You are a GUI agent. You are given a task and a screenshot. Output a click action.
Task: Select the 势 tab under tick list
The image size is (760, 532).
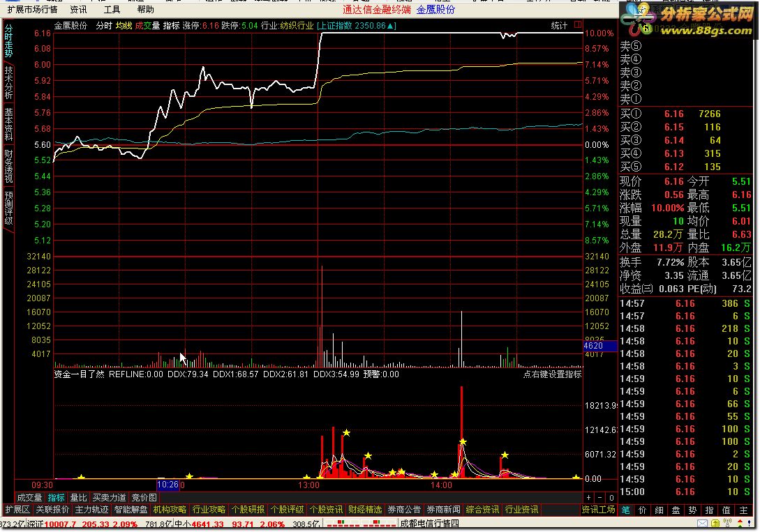coord(692,510)
